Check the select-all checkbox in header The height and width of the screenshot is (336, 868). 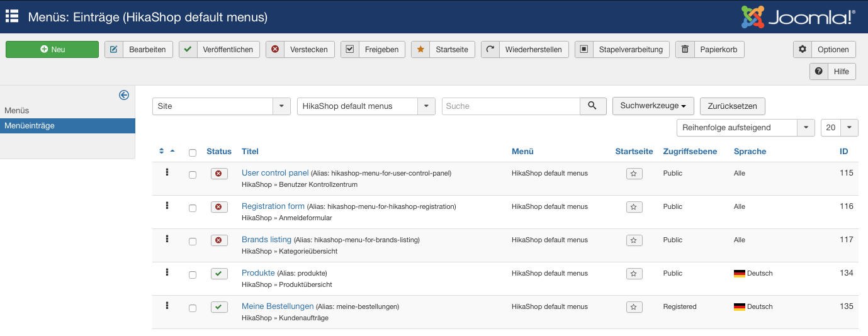pos(193,152)
